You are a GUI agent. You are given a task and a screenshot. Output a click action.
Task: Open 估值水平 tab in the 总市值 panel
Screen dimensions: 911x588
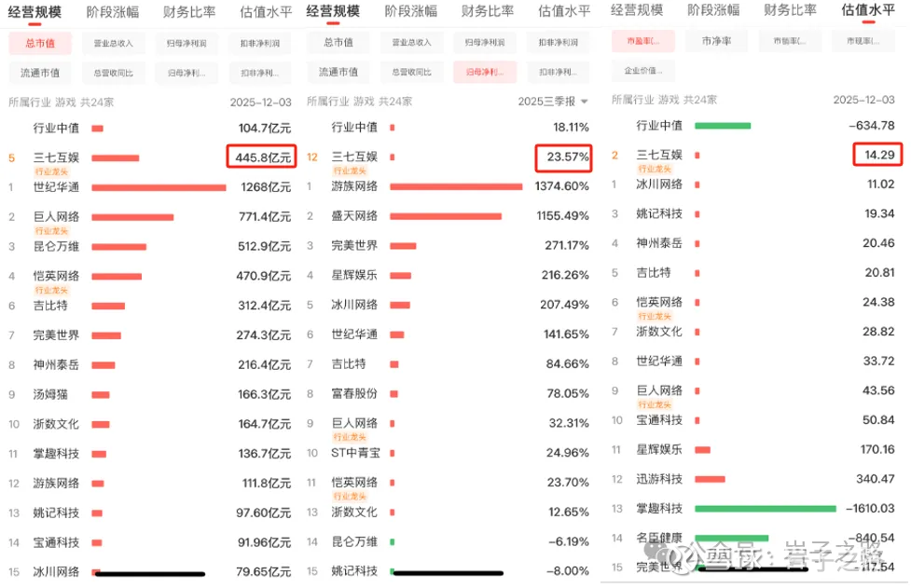coord(266,11)
